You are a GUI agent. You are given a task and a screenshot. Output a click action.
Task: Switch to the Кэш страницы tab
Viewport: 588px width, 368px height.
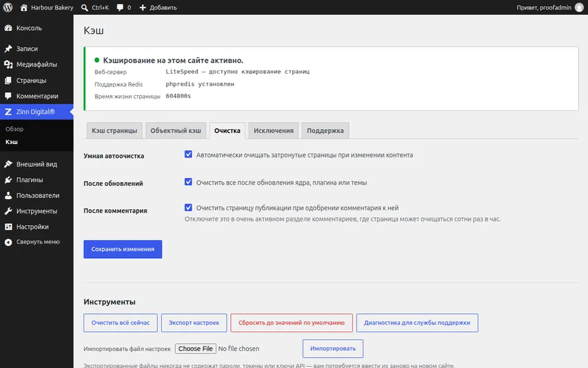coord(115,131)
